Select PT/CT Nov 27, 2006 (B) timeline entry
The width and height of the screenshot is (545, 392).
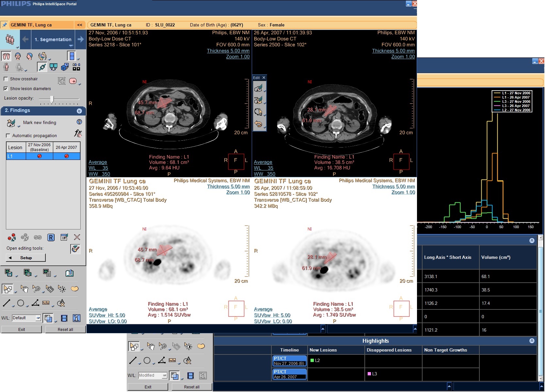(289, 361)
